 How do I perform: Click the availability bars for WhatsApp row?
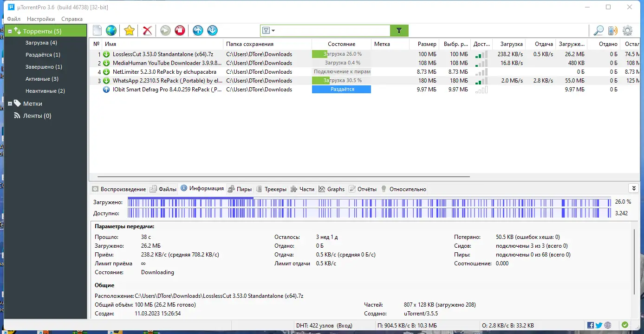pyautogui.click(x=481, y=81)
